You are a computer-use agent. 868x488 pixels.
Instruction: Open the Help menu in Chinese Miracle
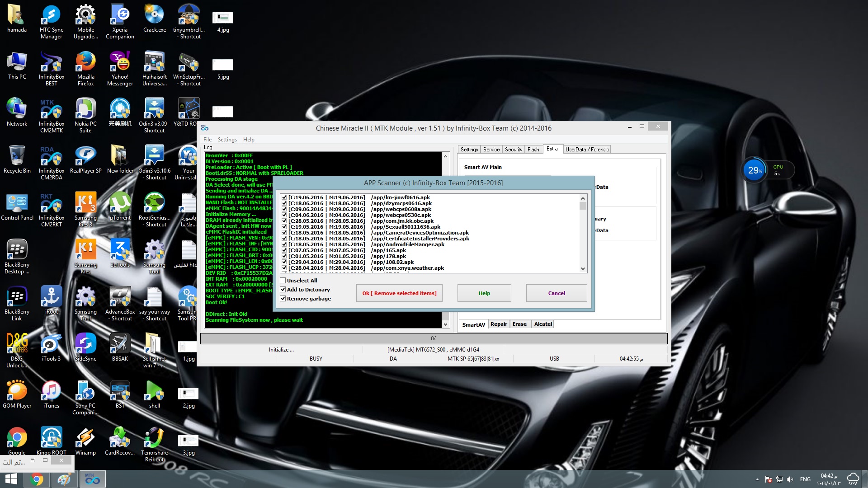pos(249,140)
